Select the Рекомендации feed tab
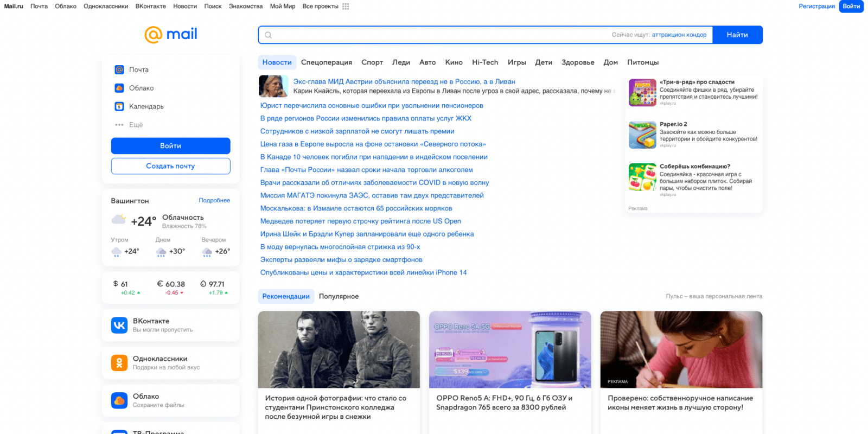The width and height of the screenshot is (868, 434). point(286,296)
